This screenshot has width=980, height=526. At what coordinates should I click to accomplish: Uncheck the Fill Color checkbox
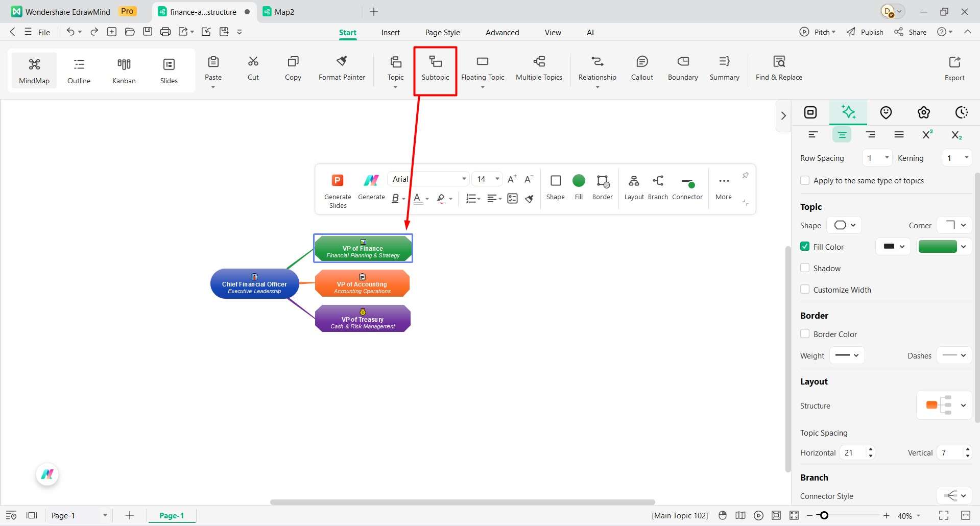pos(805,246)
